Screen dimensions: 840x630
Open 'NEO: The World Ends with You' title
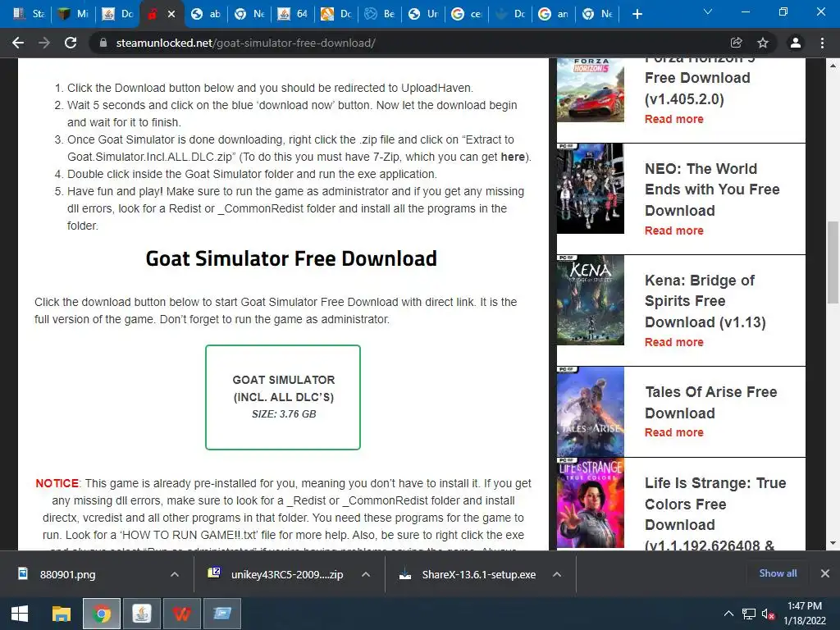[712, 189]
